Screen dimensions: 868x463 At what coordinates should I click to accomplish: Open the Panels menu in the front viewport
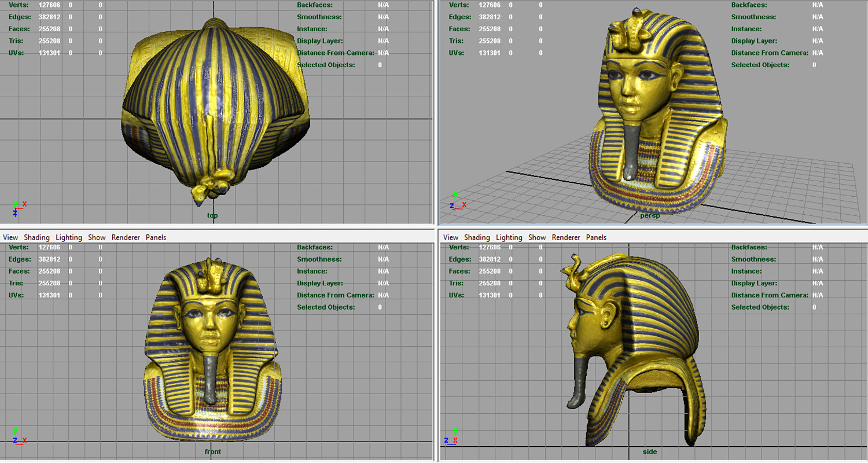coord(156,237)
